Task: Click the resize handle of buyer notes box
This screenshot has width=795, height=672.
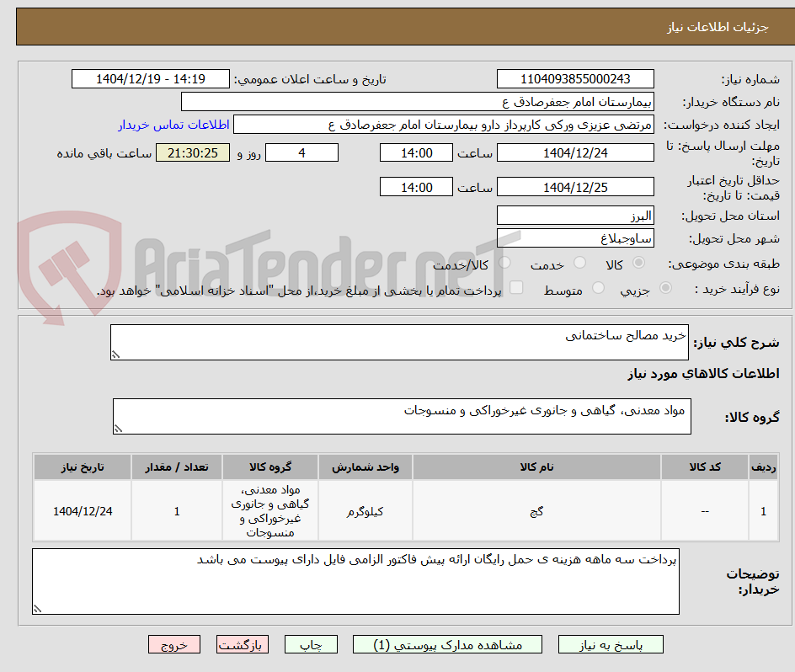Action: point(38,609)
